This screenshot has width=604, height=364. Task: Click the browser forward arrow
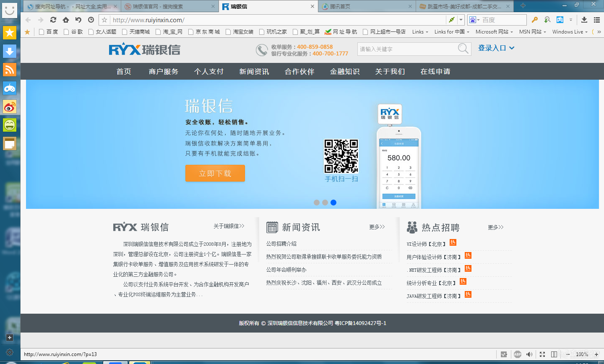[41, 20]
